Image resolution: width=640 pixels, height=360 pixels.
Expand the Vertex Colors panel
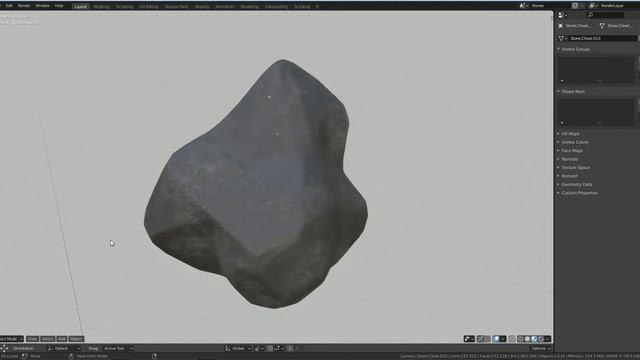tap(574, 142)
